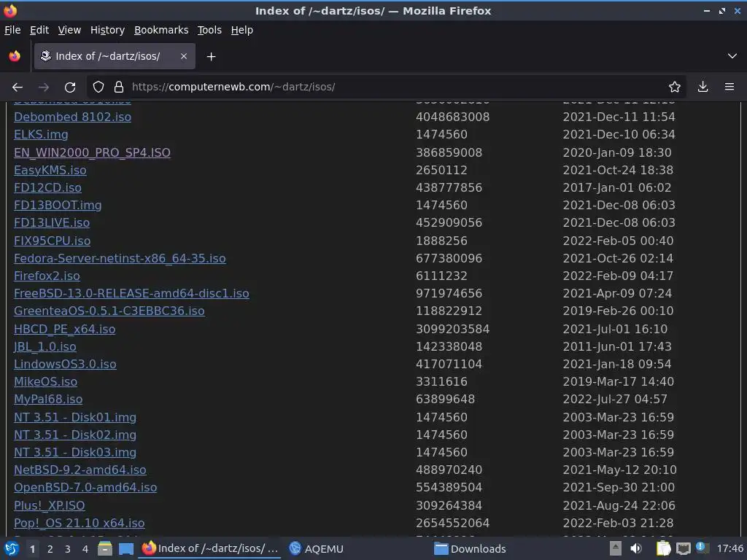Click the EasyKMS.iso link
Screen dimensions: 747x560
click(x=50, y=171)
